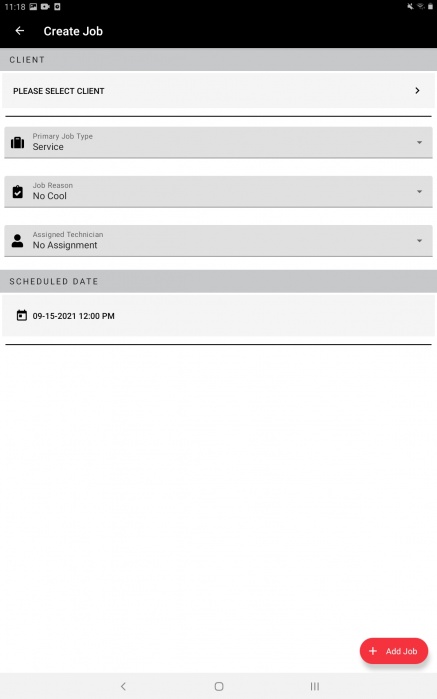Click the Add Job button
This screenshot has width=437, height=699.
(394, 651)
